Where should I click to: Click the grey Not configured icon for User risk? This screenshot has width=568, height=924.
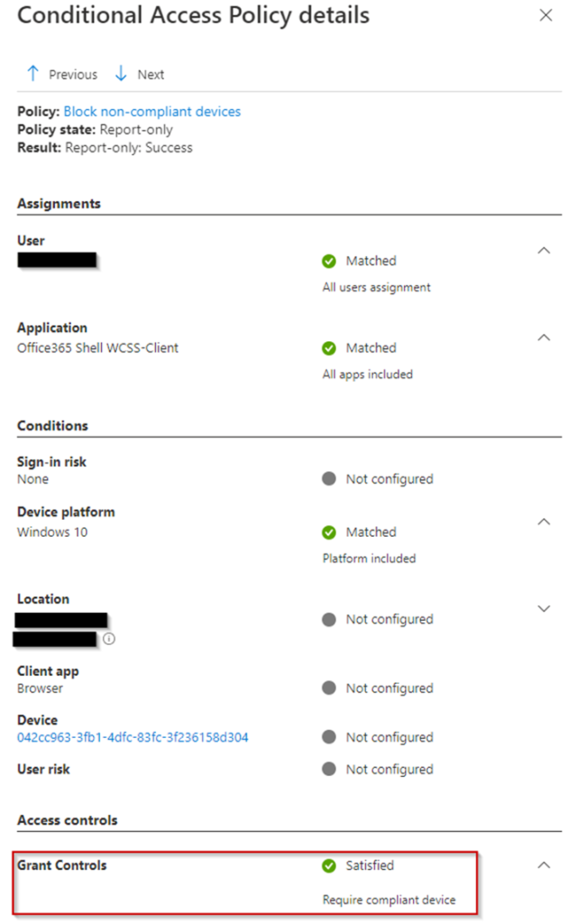pyautogui.click(x=329, y=770)
